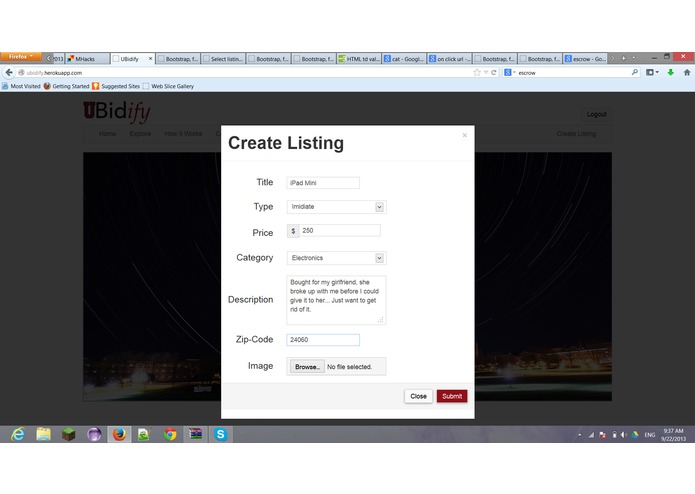Click the Firefox back arrow button
Image resolution: width=695 pixels, height=494 pixels.
click(x=9, y=72)
